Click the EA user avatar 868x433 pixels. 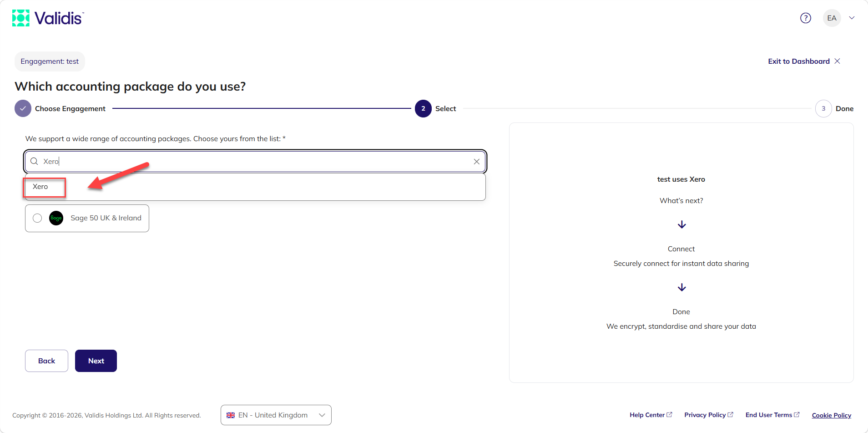832,18
